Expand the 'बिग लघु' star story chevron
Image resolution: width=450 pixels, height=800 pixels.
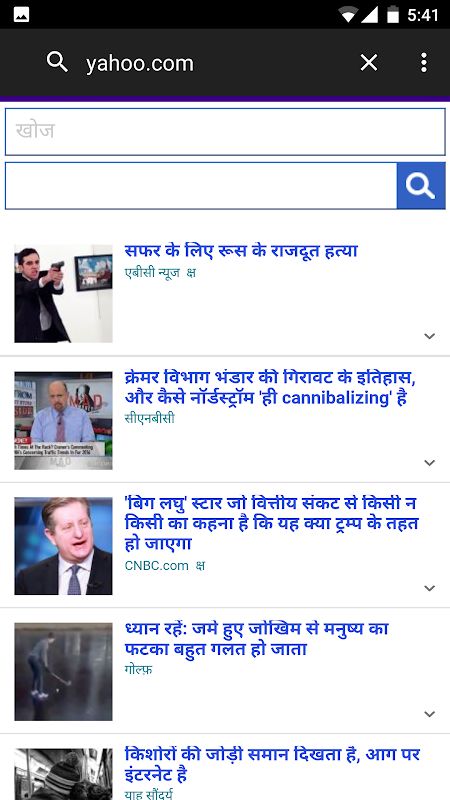point(430,588)
